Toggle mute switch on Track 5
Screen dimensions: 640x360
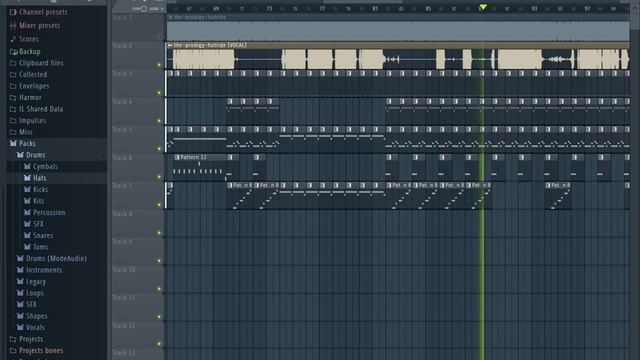(x=159, y=149)
